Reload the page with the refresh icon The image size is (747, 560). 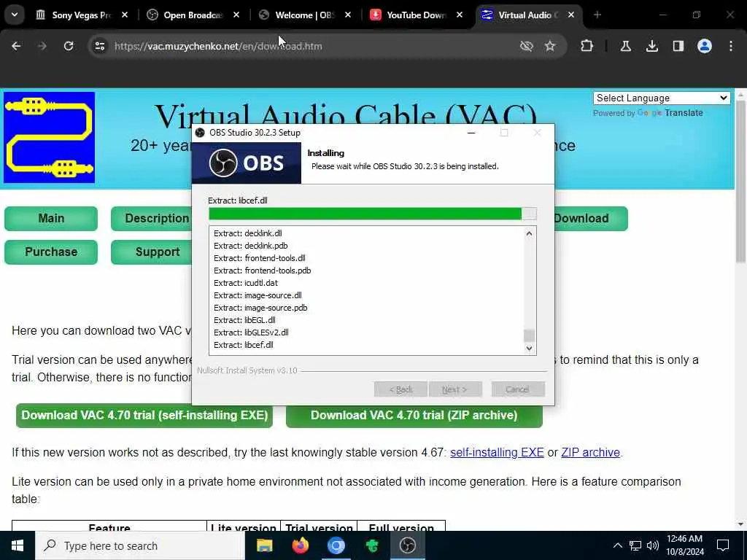point(69,46)
